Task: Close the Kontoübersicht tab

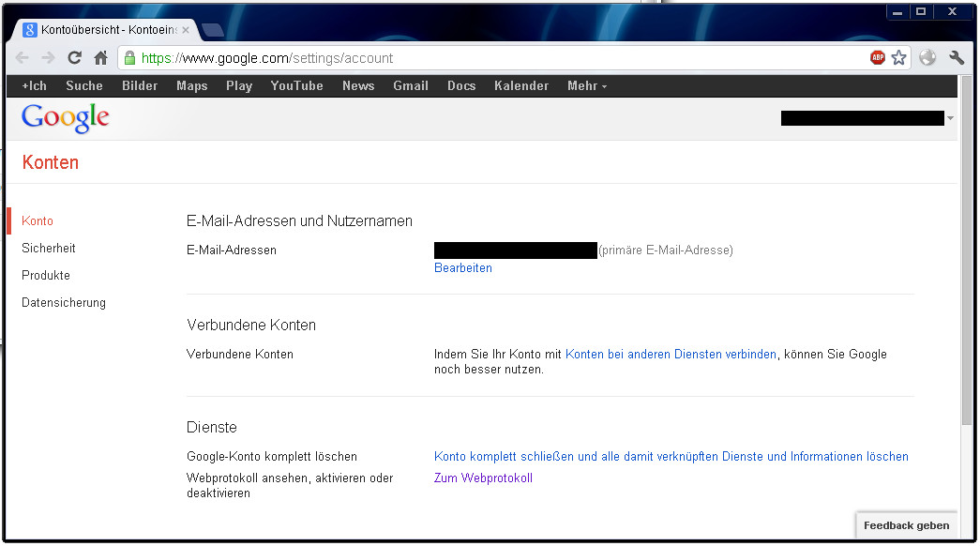Action: point(186,29)
